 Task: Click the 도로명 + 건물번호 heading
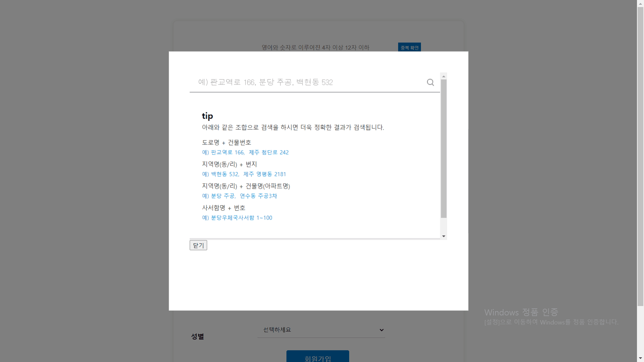coord(226,142)
